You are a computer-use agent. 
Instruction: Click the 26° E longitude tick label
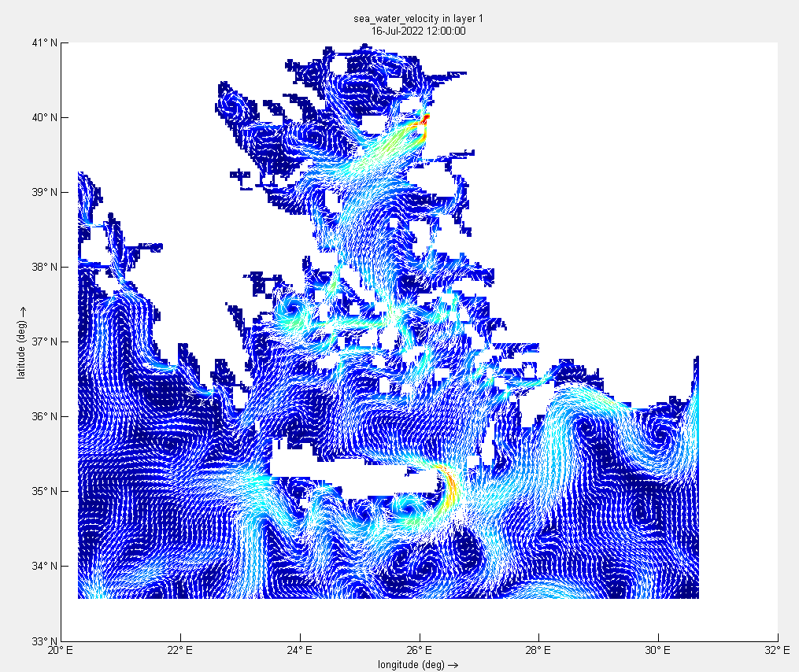tap(420, 651)
